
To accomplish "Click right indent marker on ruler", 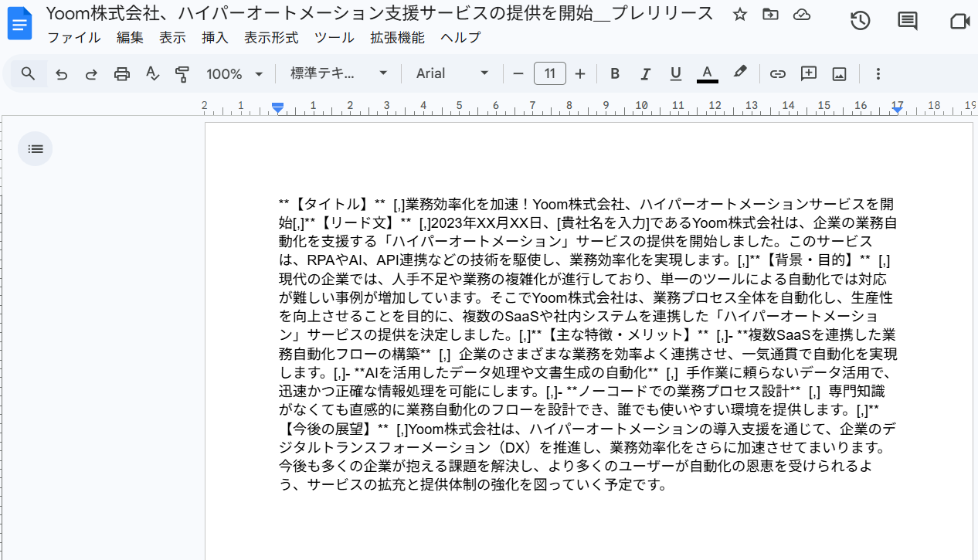I will pos(896,110).
